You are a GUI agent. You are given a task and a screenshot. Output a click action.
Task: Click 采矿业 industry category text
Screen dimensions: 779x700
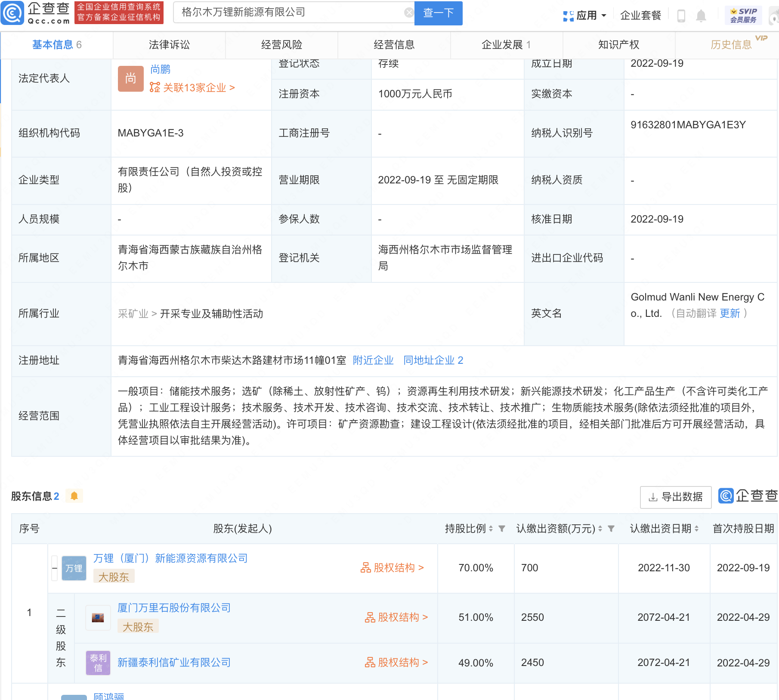coord(133,314)
